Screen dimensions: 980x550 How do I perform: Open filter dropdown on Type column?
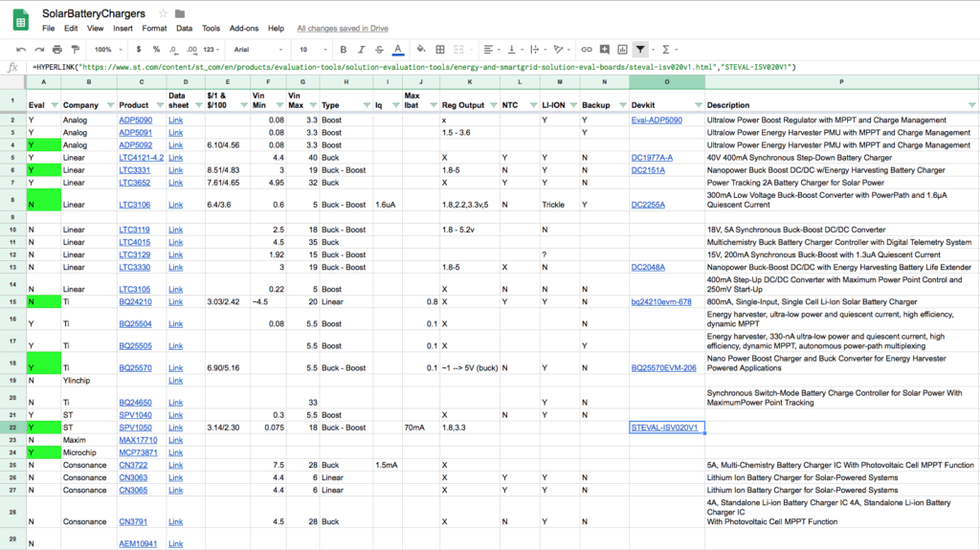tap(367, 105)
